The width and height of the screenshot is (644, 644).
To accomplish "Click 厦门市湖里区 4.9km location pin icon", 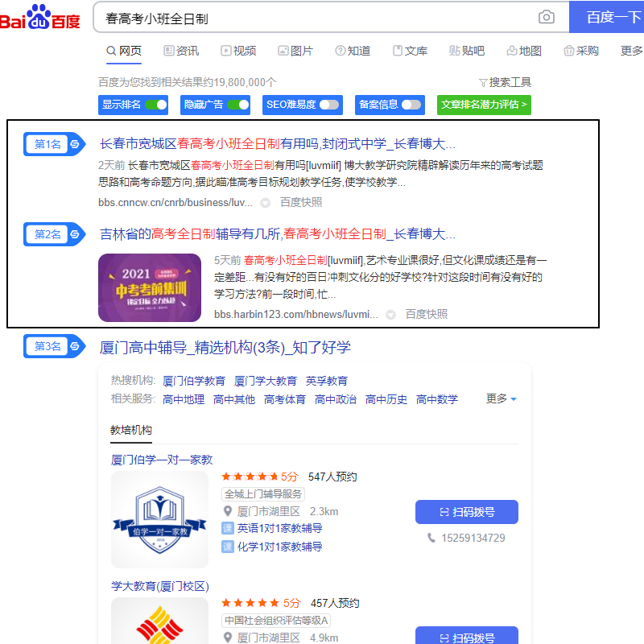I will [228, 638].
